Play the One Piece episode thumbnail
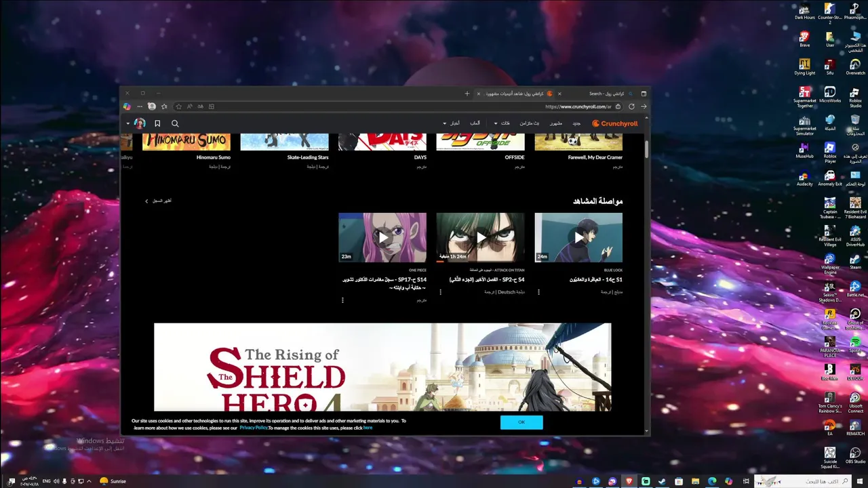Screen dimensions: 868x488 click(382, 237)
